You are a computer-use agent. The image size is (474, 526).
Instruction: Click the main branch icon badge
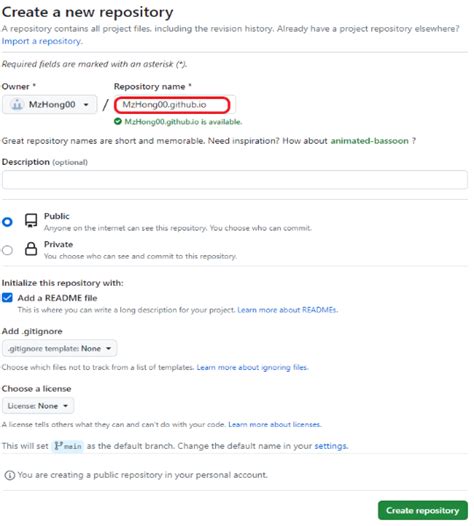pos(68,446)
